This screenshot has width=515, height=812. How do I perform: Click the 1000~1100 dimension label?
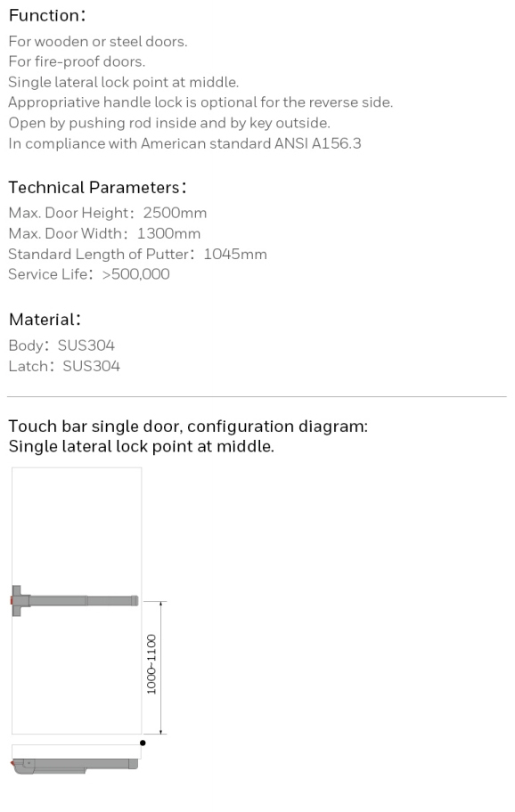[151, 664]
